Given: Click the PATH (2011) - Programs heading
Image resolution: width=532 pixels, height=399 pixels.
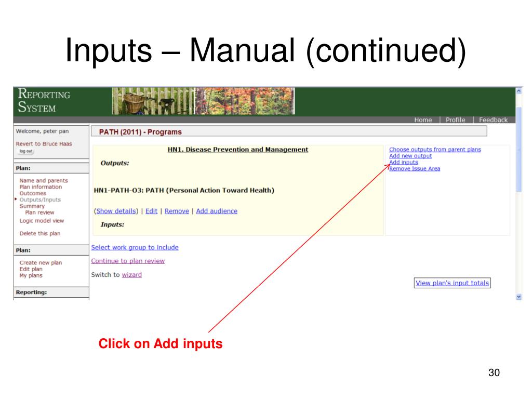Looking at the screenshot, I should [140, 132].
